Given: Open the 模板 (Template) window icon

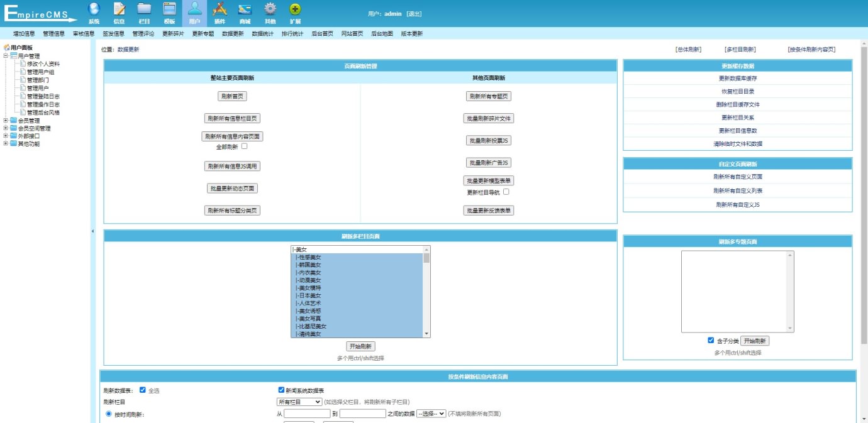Looking at the screenshot, I should point(169,9).
